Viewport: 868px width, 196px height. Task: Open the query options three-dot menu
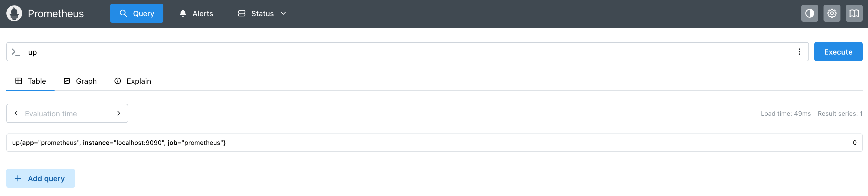coord(799,52)
